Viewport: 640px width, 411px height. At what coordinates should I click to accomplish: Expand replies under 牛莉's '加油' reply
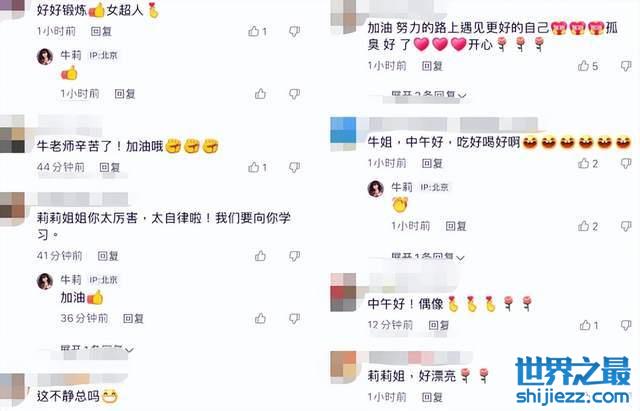pos(97,349)
